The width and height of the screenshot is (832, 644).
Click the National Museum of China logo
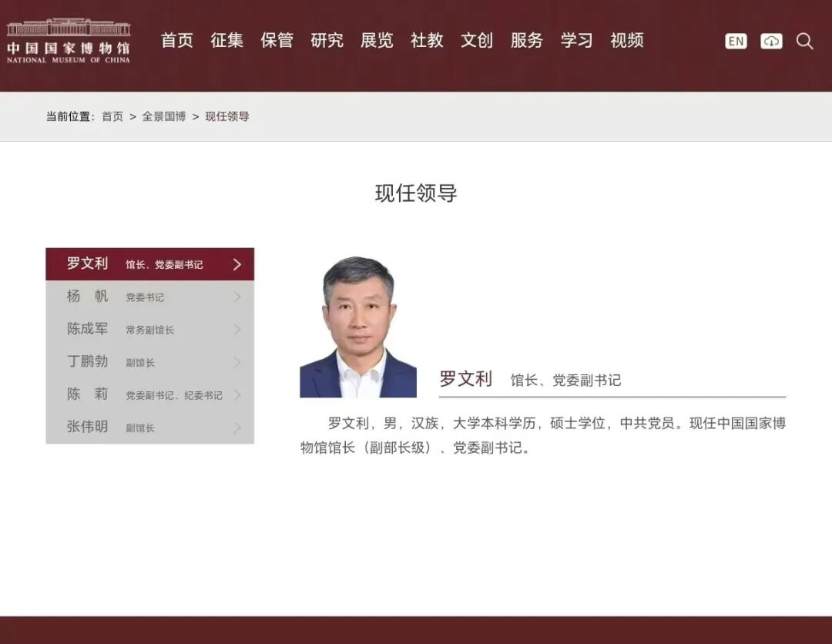(69, 41)
